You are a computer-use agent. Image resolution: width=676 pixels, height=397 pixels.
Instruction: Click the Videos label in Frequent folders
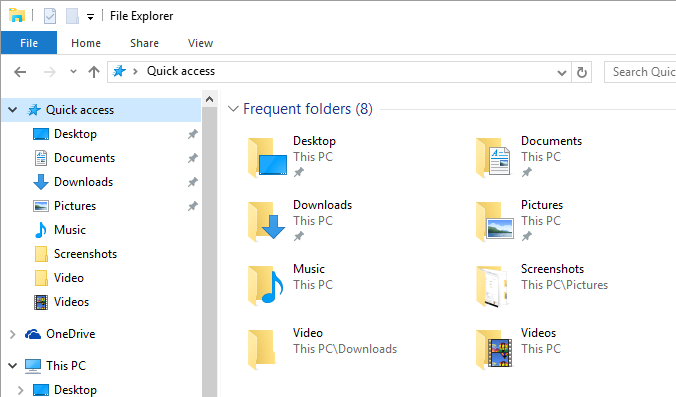538,333
